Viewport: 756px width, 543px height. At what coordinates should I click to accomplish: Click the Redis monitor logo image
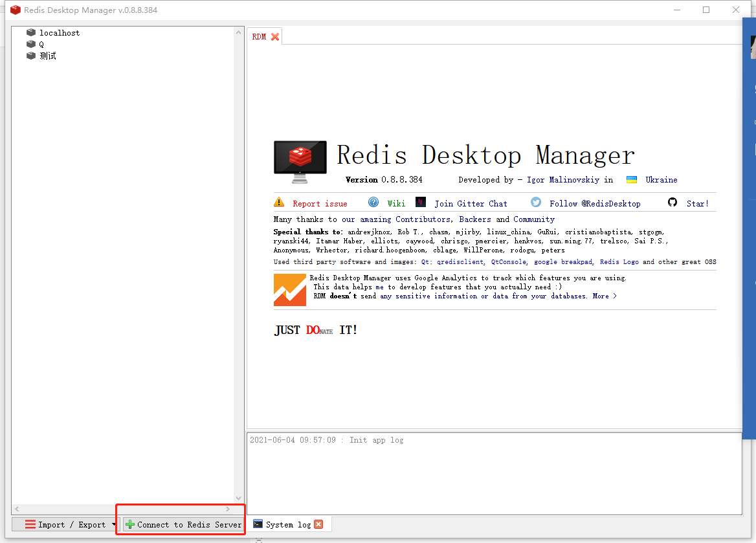(x=300, y=158)
